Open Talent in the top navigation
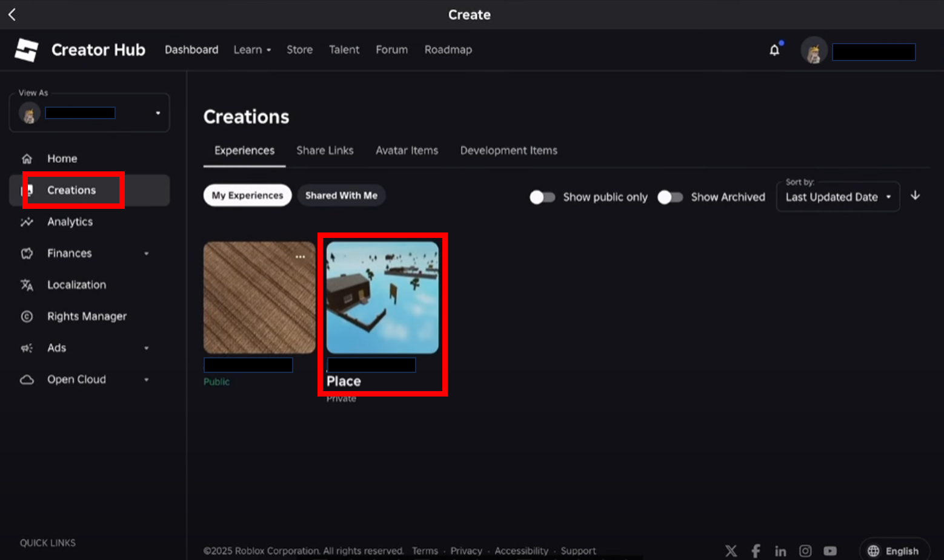This screenshot has height=560, width=944. click(344, 50)
